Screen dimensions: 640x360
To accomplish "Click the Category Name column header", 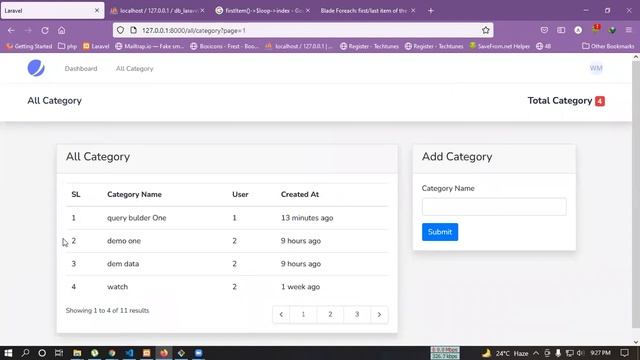I will click(134, 194).
